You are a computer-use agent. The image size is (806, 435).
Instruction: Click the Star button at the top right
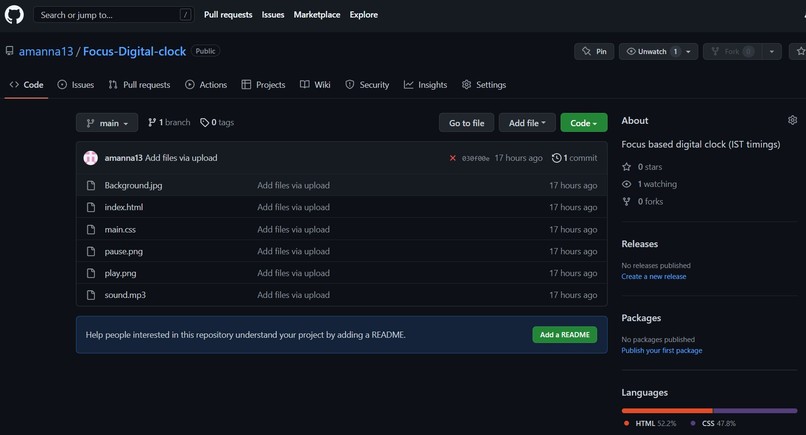point(798,51)
